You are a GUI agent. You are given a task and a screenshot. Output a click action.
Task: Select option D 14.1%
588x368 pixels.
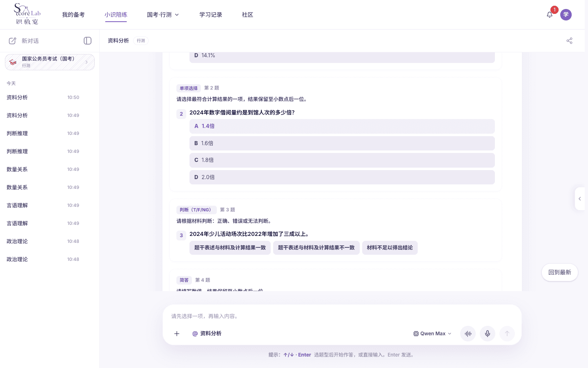click(342, 56)
